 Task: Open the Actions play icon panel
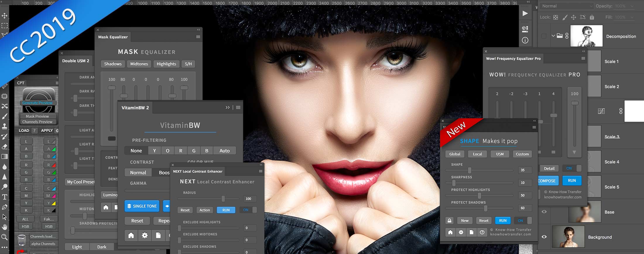click(525, 13)
